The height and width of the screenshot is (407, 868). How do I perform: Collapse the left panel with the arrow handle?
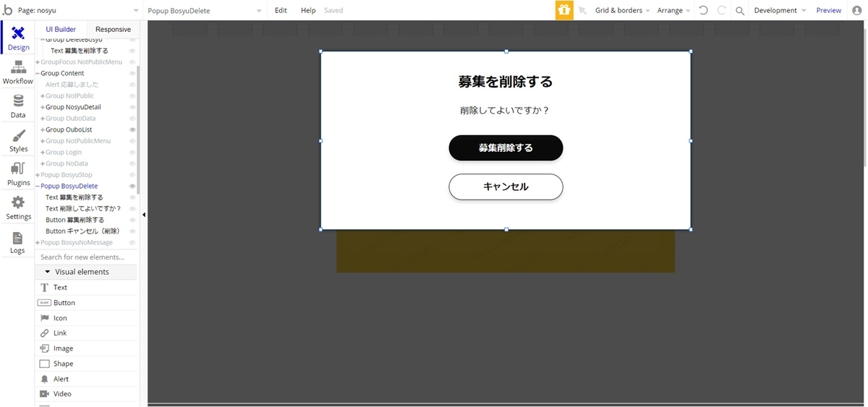click(x=143, y=215)
